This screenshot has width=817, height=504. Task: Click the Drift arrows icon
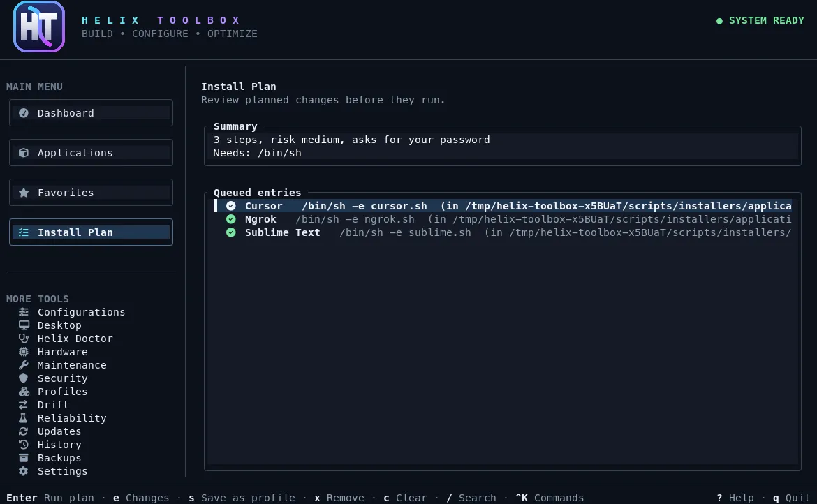click(x=24, y=405)
